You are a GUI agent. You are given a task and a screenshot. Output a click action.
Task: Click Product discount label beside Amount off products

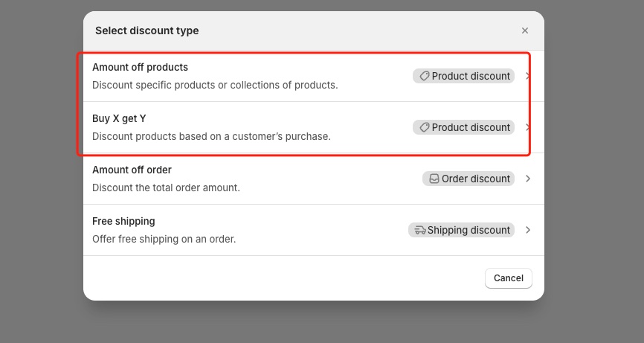(471, 76)
